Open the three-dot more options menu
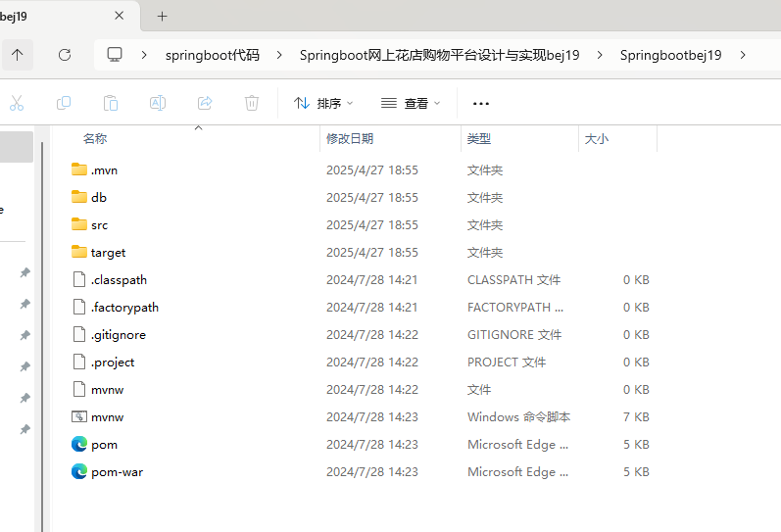This screenshot has width=781, height=532. click(481, 104)
